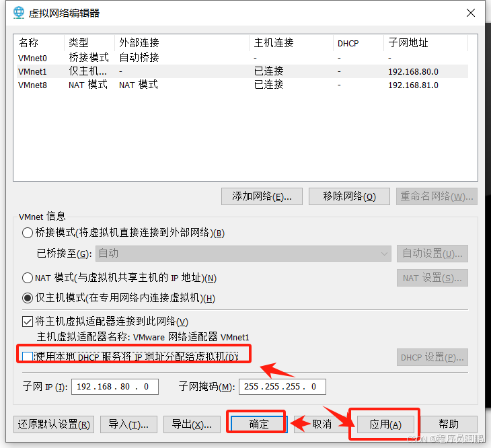
Task: Select the NAT 模式 radio button
Action: [28, 278]
